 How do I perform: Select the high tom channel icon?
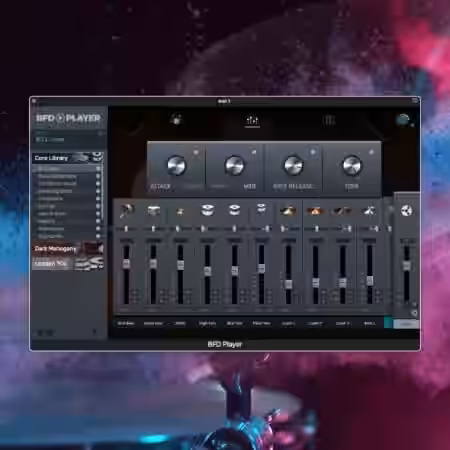coord(207,210)
